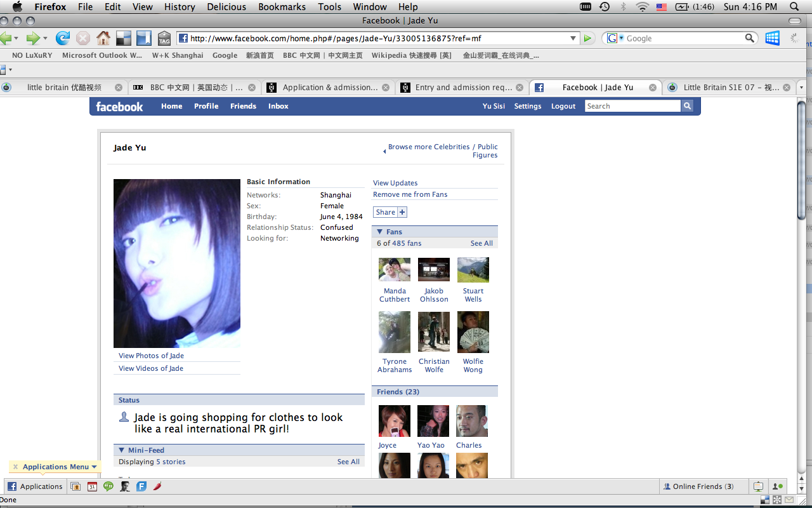Image resolution: width=812 pixels, height=508 pixels.
Task: Open Spotlight search in the menu bar
Action: [x=794, y=7]
